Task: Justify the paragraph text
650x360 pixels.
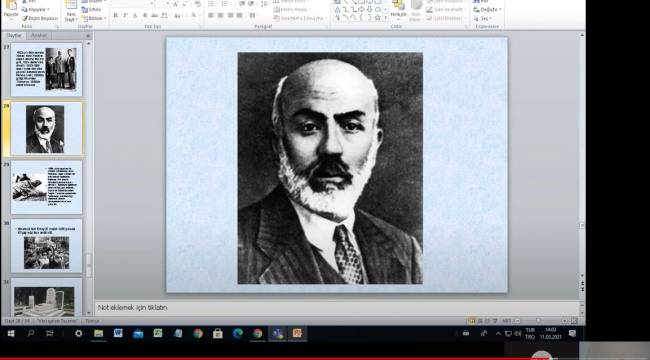Action: [x=240, y=15]
